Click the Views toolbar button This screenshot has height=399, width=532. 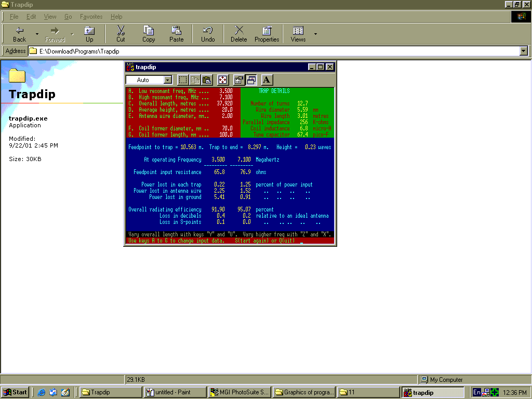pos(298,34)
